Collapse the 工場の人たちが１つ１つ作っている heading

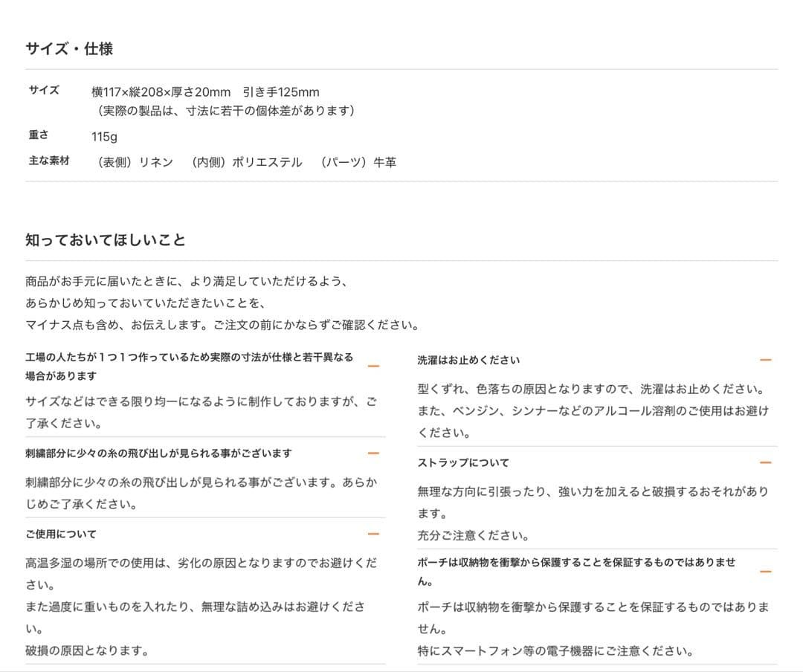tap(189, 366)
